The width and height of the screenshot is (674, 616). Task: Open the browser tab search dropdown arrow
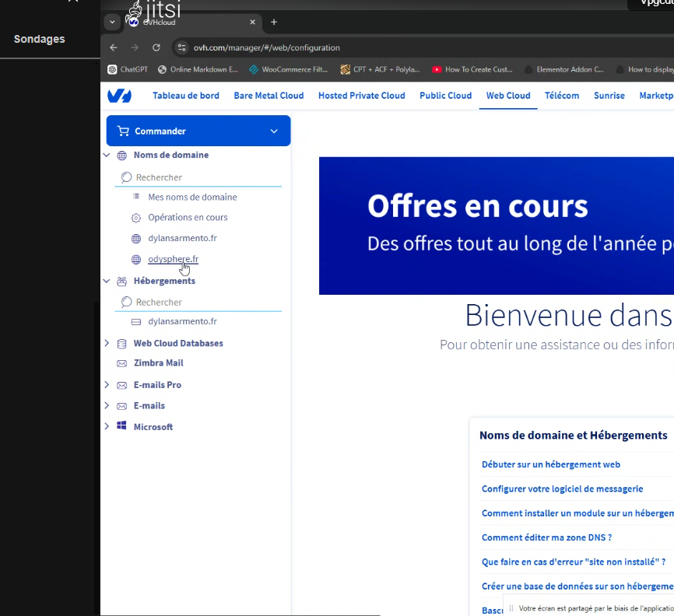tap(112, 22)
